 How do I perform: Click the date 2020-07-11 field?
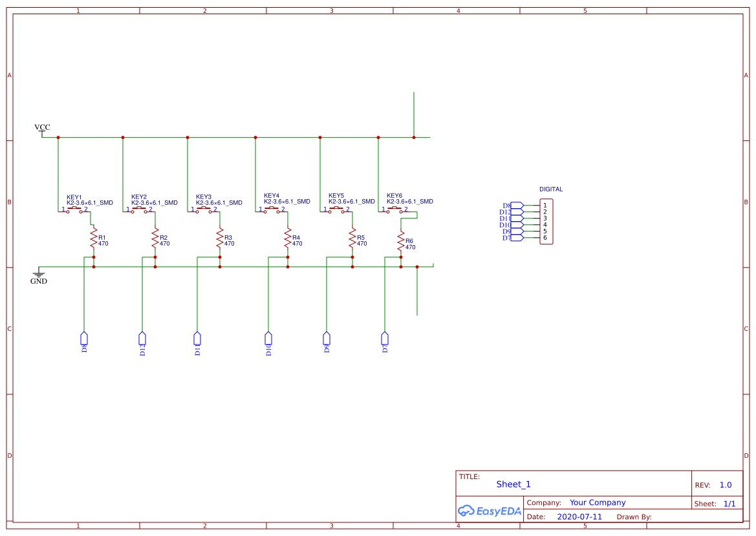[579, 517]
